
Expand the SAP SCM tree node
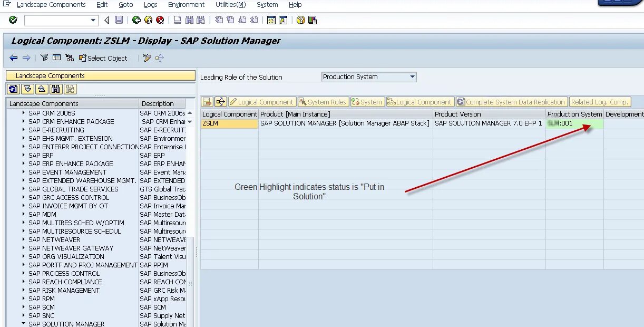24,307
